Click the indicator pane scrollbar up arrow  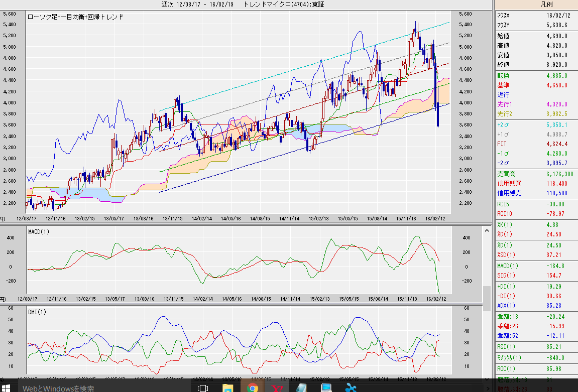coord(486,230)
